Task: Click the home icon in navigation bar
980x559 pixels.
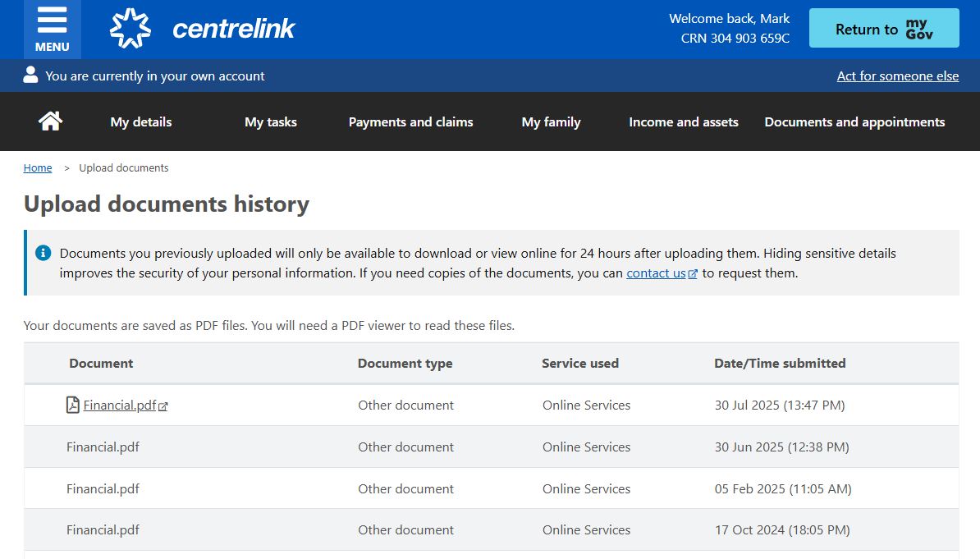Action: click(x=50, y=121)
